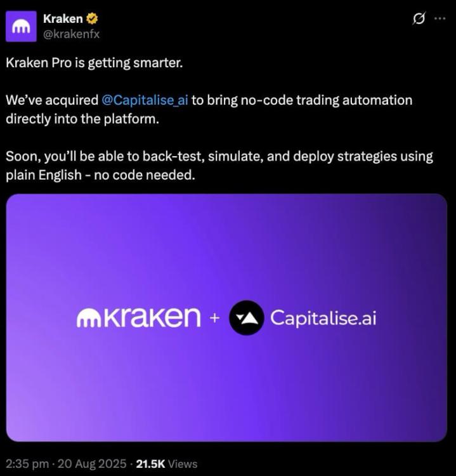Open the three-dot more options menu
The width and height of the screenshot is (456, 476).
[440, 19]
